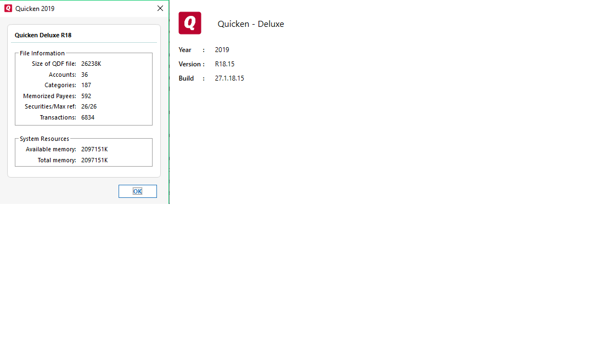
Task: Click the 'Total memory:' label
Action: (57, 160)
